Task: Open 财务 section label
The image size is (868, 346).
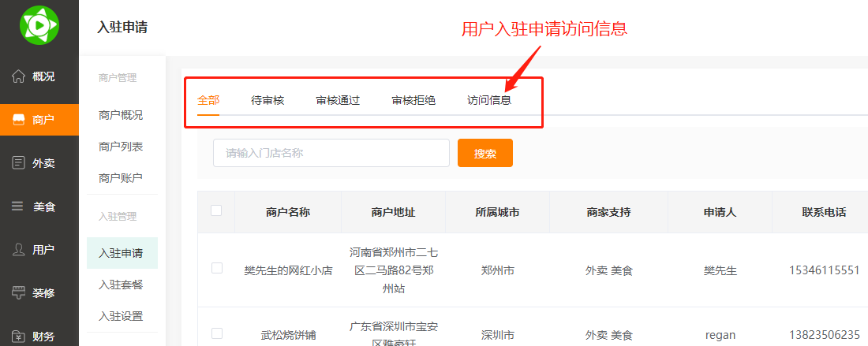Action: (43, 336)
